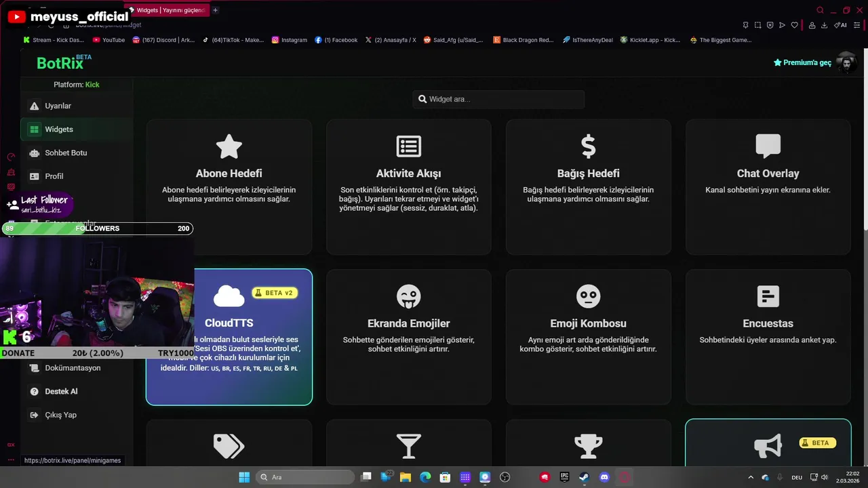Open the Instagram bookmark

[x=290, y=40]
